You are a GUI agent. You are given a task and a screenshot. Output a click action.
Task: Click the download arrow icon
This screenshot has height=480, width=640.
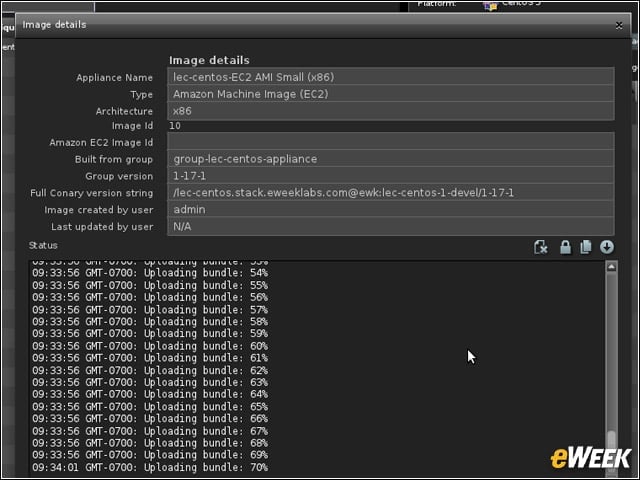point(607,247)
